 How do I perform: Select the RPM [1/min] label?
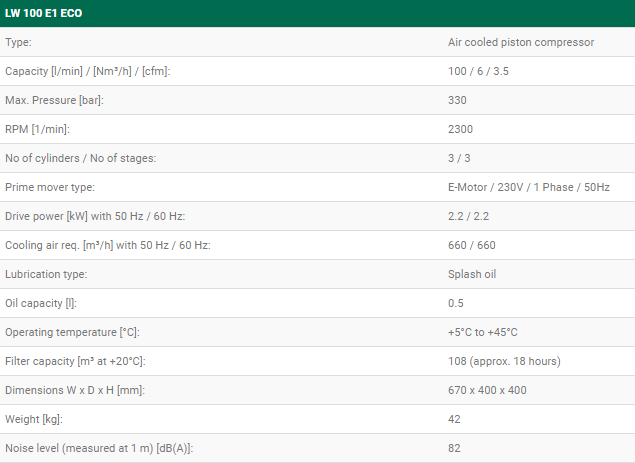click(x=37, y=129)
